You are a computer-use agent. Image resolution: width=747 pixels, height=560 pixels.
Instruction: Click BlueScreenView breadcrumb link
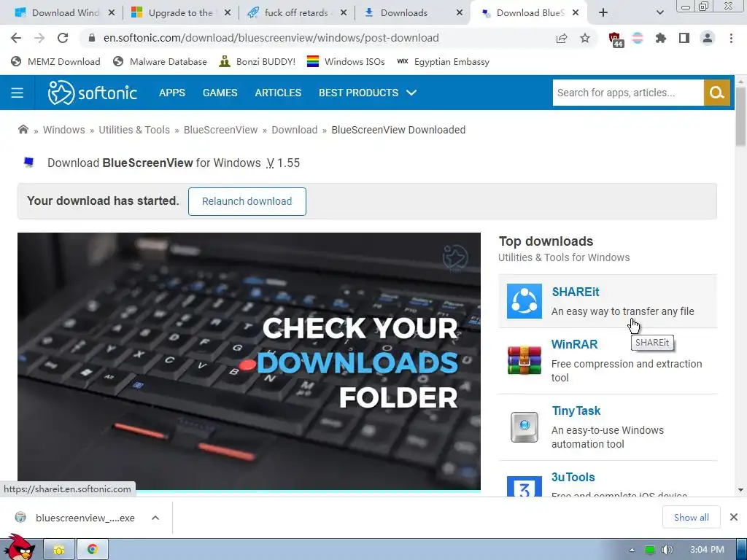[x=220, y=130]
